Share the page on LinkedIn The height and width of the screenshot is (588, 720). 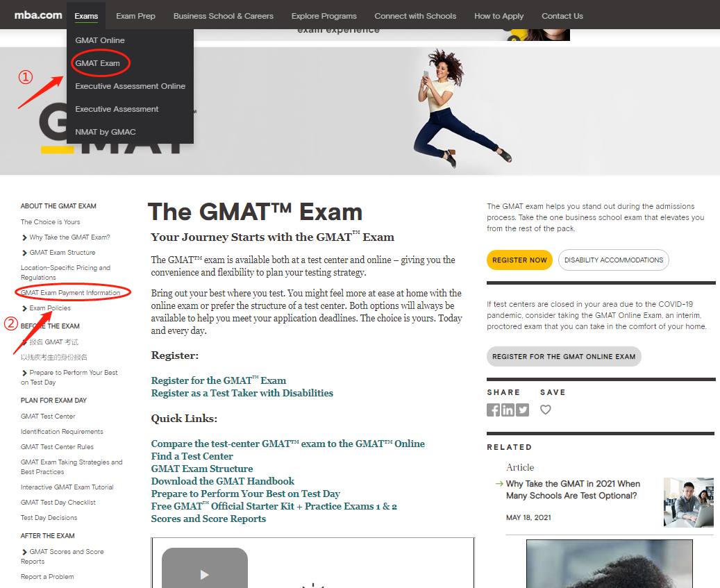click(508, 410)
